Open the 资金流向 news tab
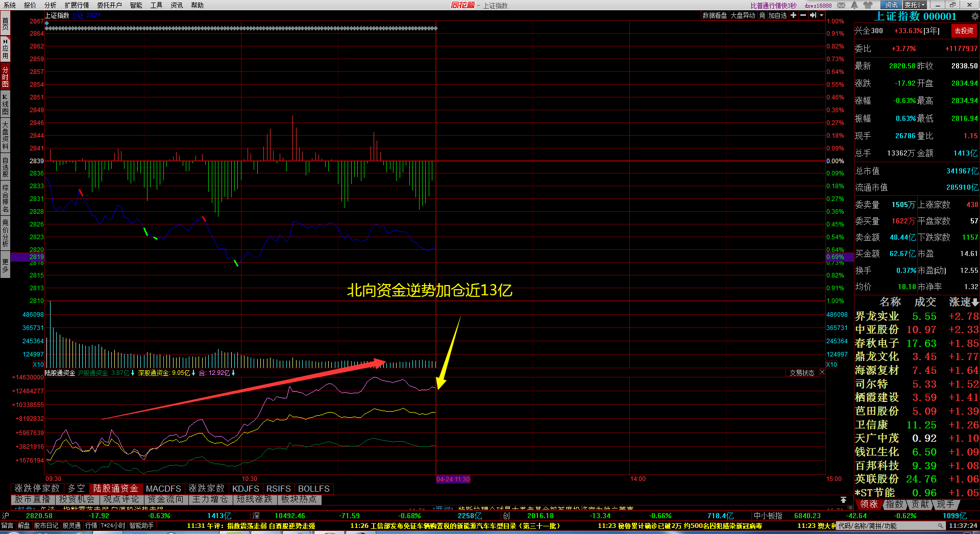 coord(165,499)
